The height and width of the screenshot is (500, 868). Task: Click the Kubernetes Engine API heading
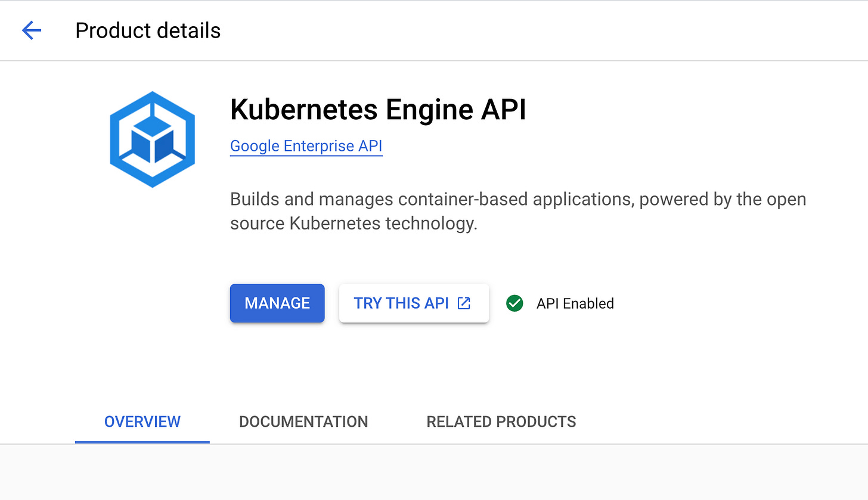[378, 110]
